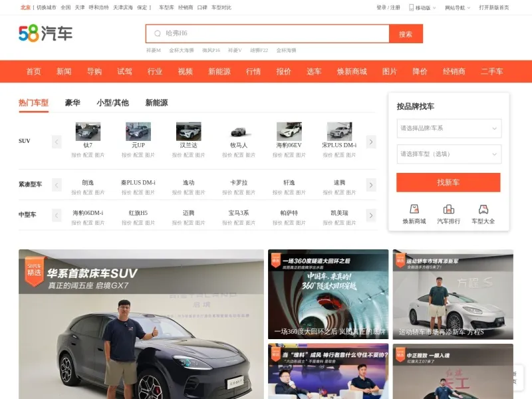Image resolution: width=532 pixels, height=399 pixels.
Task: Focus the search input field 哈弗H6
Action: pos(267,34)
